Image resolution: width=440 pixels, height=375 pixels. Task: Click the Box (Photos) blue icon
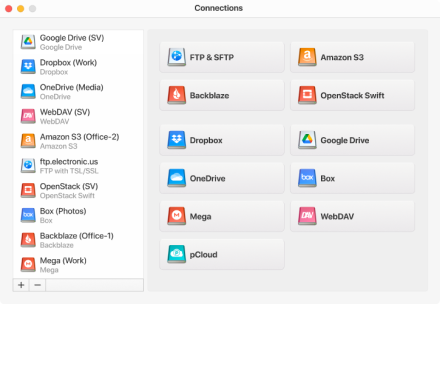(x=28, y=215)
